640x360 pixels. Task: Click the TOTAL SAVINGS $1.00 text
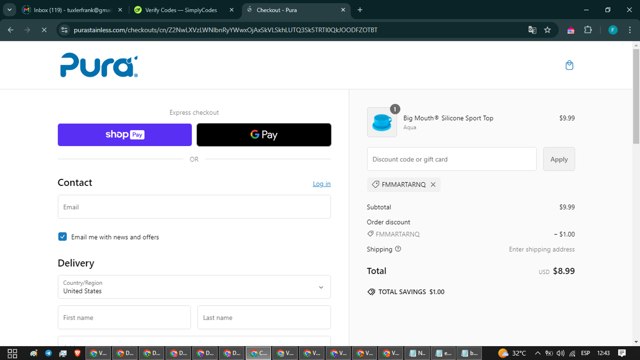tap(411, 292)
